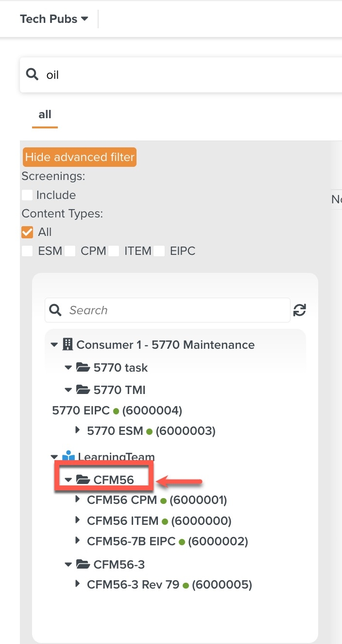Tick the EIPC content type checkbox

click(160, 251)
